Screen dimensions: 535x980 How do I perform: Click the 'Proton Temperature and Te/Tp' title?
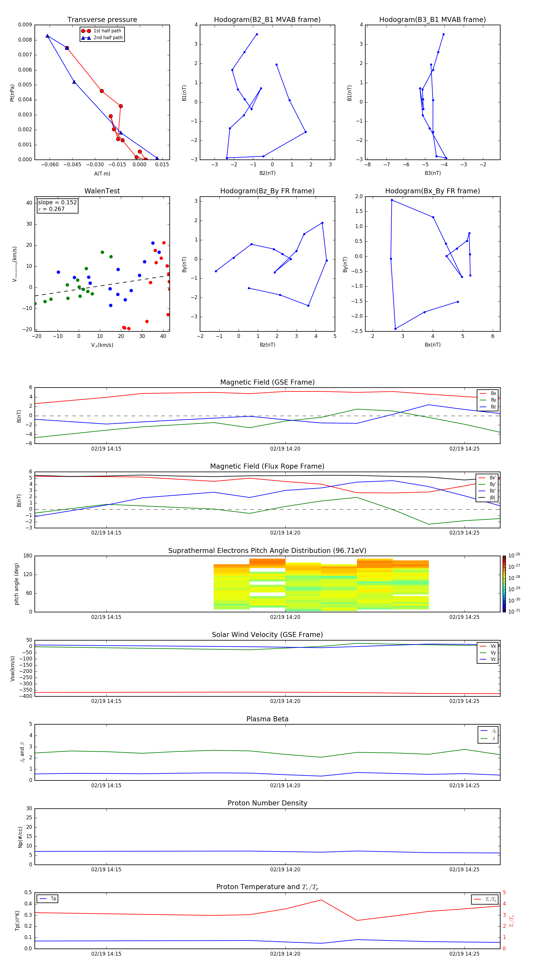tap(267, 887)
